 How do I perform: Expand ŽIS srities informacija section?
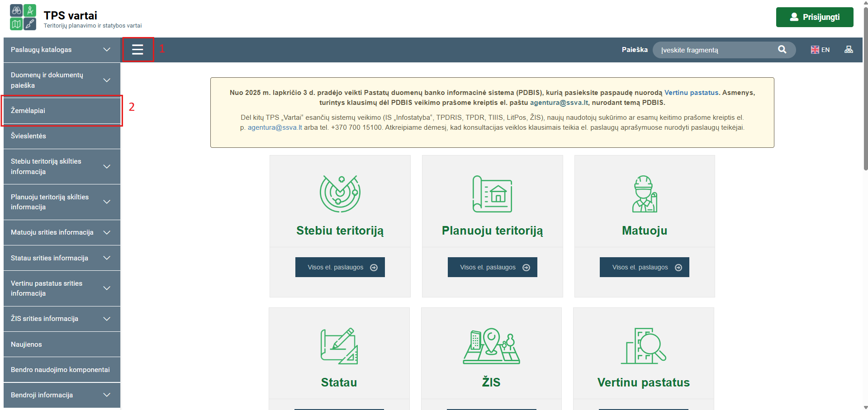[107, 319]
